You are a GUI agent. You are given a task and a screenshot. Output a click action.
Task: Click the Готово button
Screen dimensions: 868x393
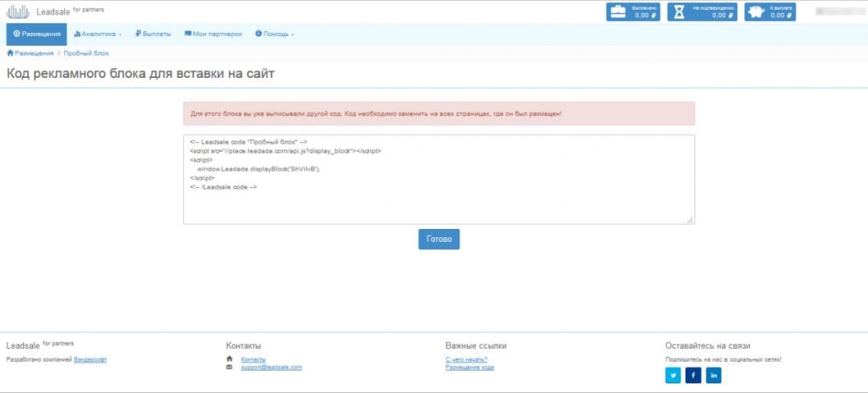(x=439, y=239)
